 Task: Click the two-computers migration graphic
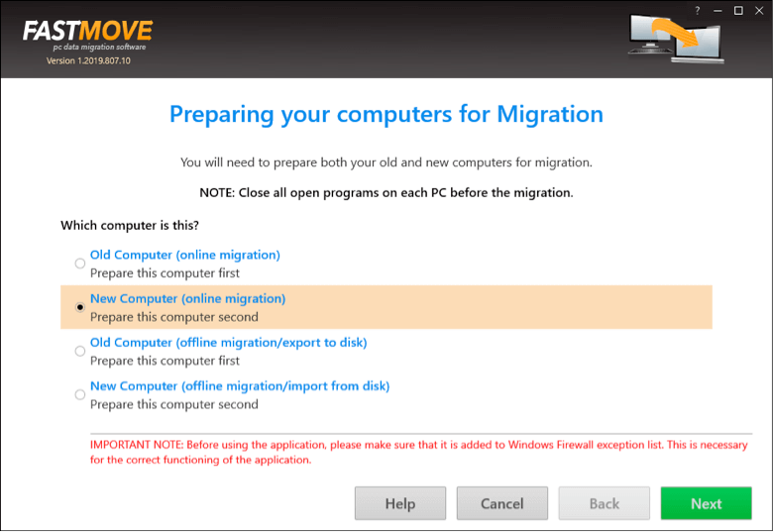[676, 39]
